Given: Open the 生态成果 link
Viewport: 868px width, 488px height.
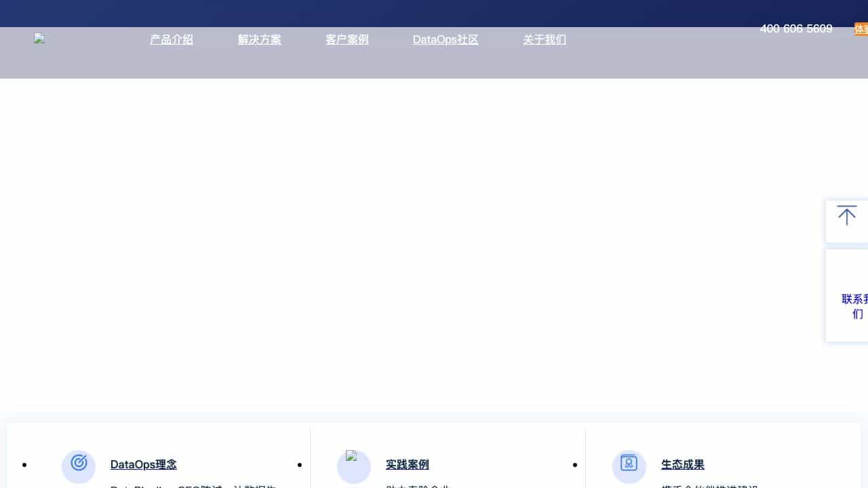Looking at the screenshot, I should (682, 464).
